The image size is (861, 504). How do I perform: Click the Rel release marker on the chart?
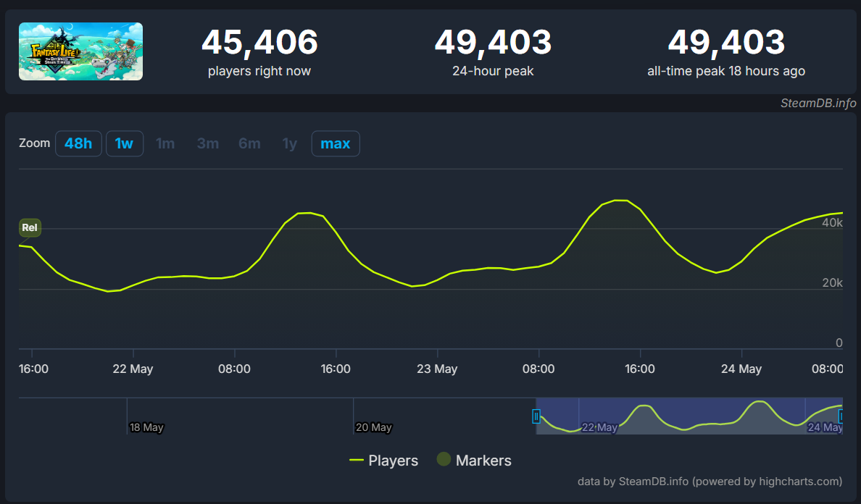click(30, 227)
